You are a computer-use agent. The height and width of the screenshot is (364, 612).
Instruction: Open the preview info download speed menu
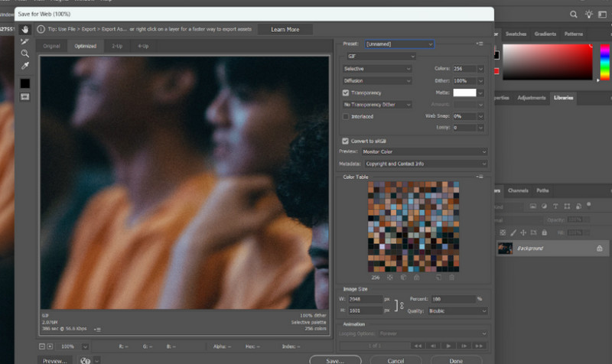tap(98, 330)
